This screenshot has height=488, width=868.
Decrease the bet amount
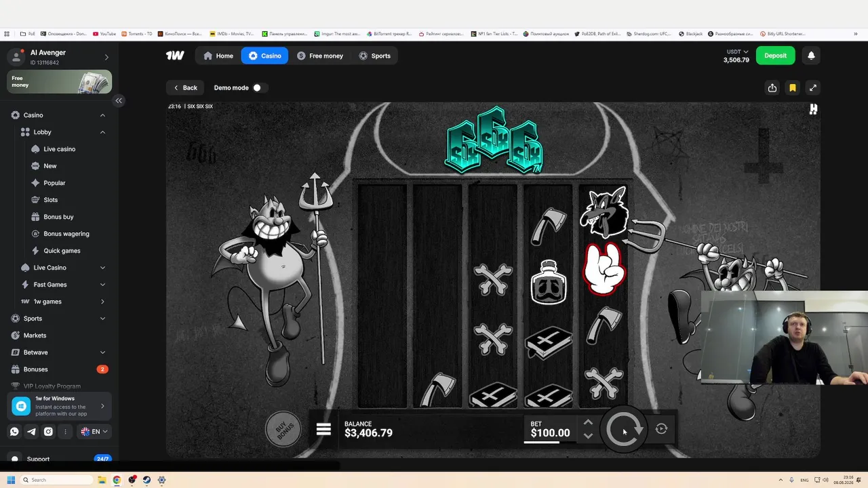tap(588, 436)
